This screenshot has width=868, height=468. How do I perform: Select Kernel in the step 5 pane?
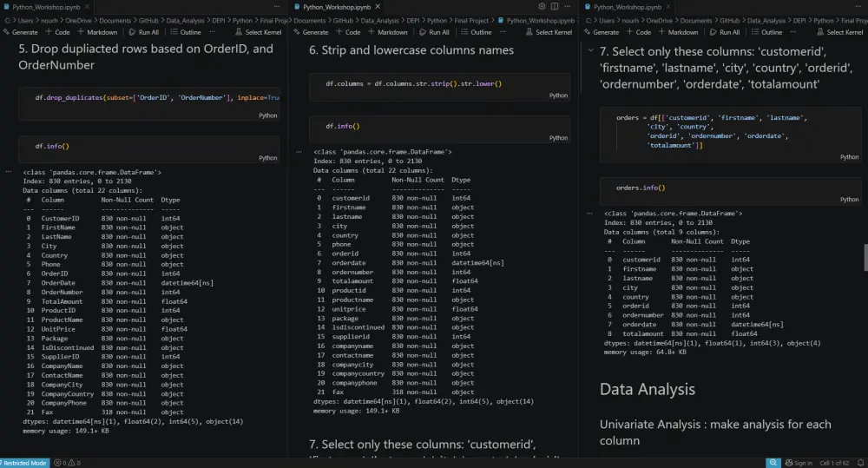coord(259,32)
